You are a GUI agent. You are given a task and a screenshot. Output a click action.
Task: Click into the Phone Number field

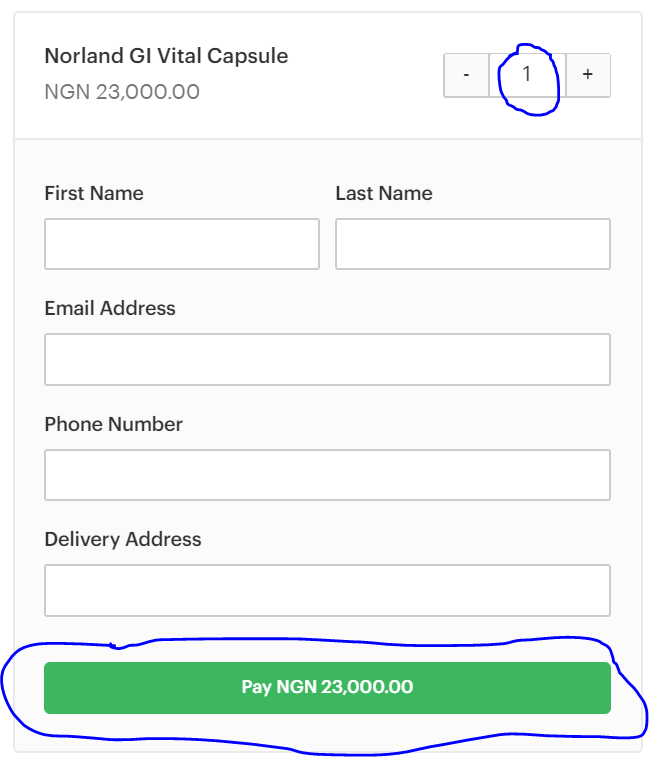click(x=327, y=475)
